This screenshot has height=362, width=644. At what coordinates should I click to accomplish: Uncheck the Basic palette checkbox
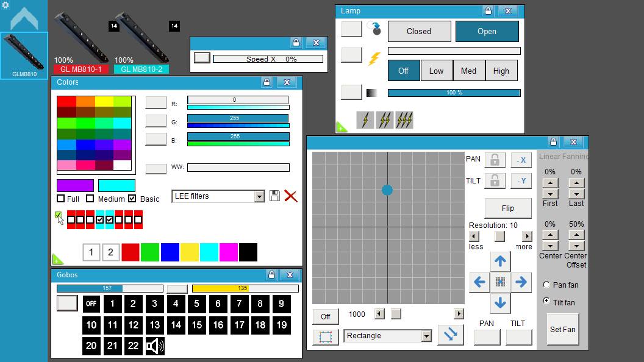(x=132, y=199)
